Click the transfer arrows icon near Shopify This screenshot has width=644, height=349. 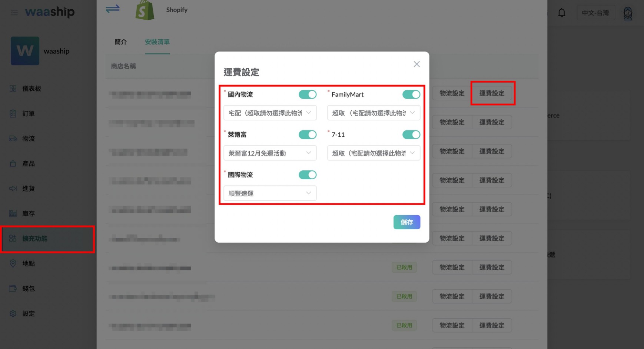tap(113, 9)
